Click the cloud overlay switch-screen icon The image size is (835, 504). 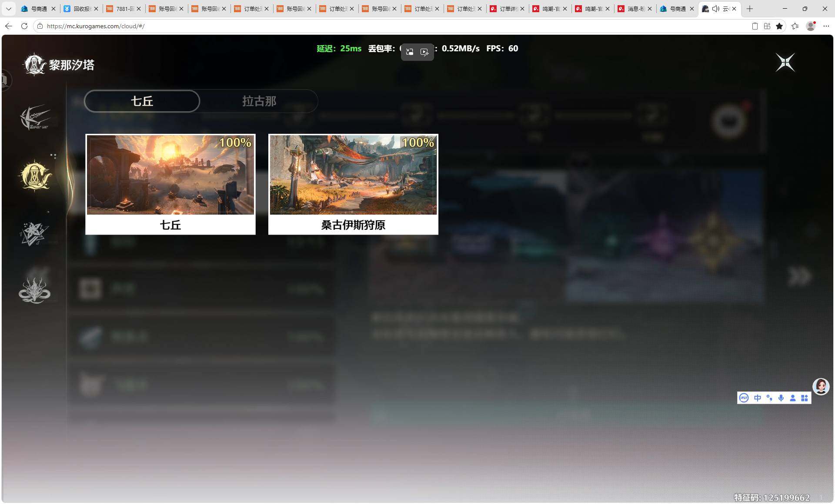click(410, 52)
